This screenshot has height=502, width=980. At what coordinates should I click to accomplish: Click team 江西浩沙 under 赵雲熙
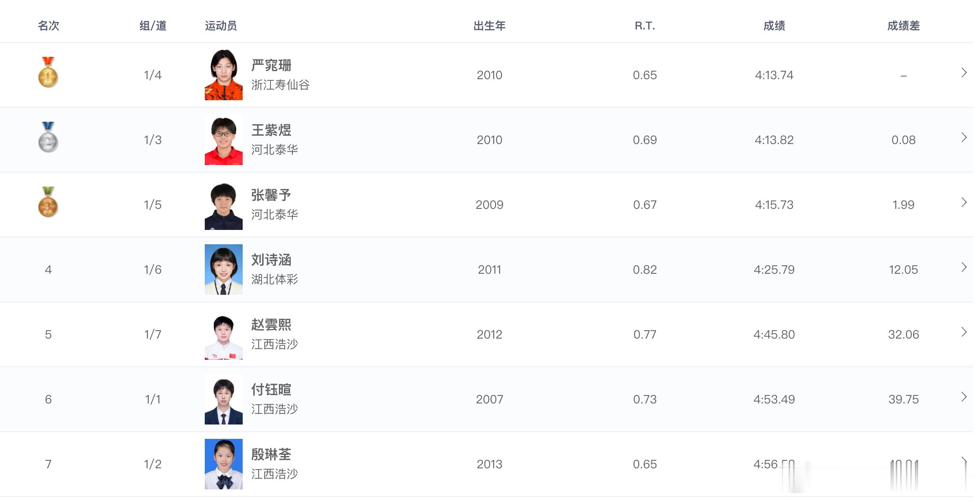[x=275, y=344]
